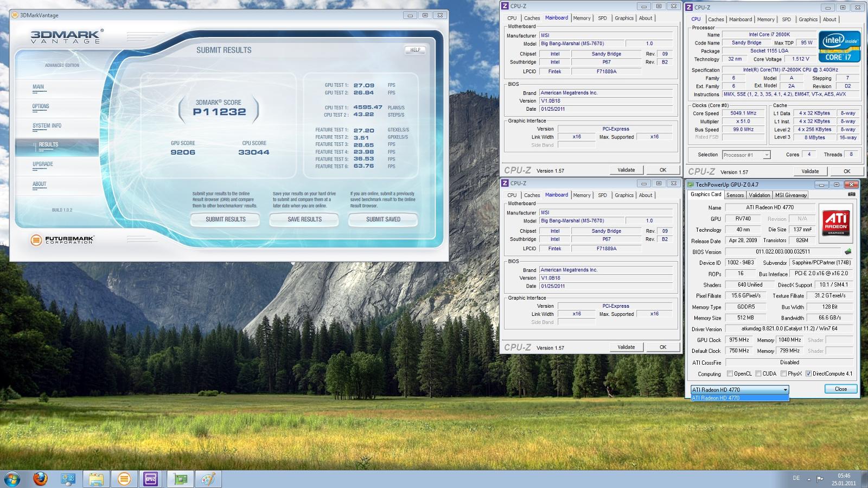Click the 3DMark Vantage logo

coord(67,36)
